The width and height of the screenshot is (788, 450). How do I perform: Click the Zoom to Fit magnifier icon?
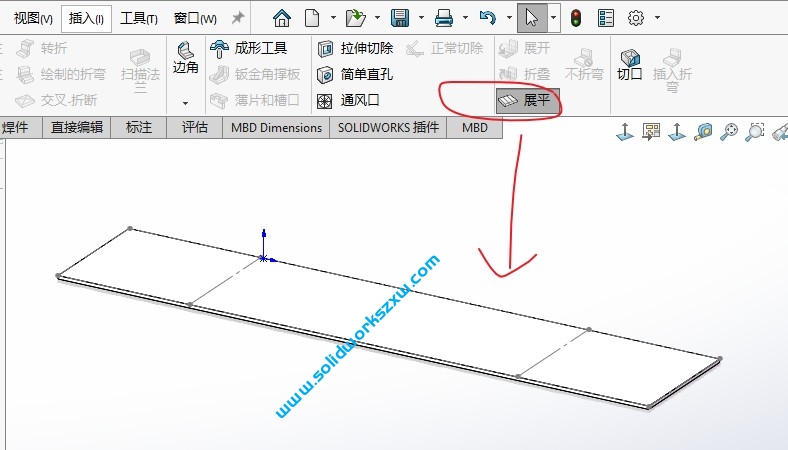pyautogui.click(x=729, y=132)
